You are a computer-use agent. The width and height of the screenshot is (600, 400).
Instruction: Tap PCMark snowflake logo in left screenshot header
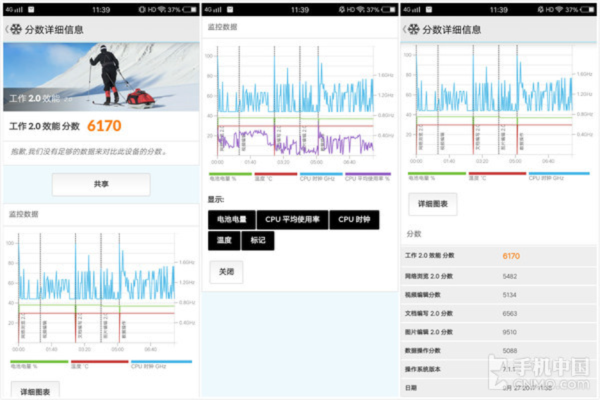[16, 29]
